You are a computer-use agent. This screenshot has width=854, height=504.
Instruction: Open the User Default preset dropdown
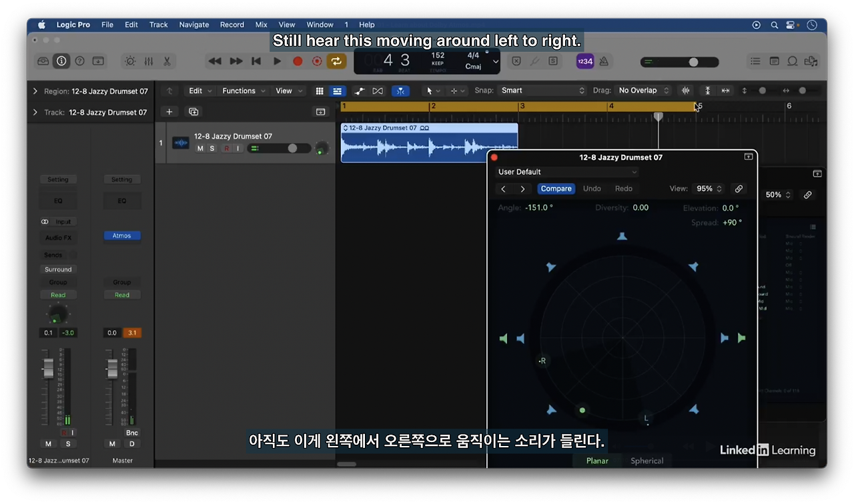(567, 172)
